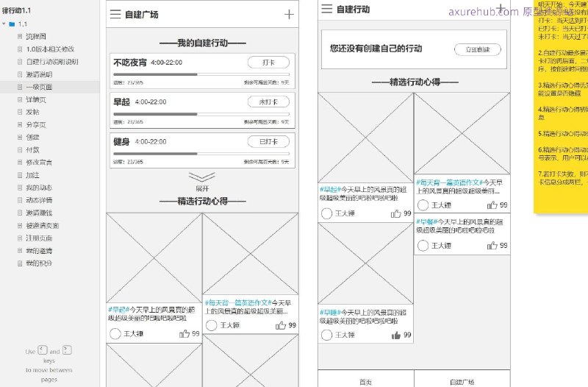Viewport: 588px width, 387px height.
Task: Open hamburger menu on 自建广场 screen
Action: point(115,14)
